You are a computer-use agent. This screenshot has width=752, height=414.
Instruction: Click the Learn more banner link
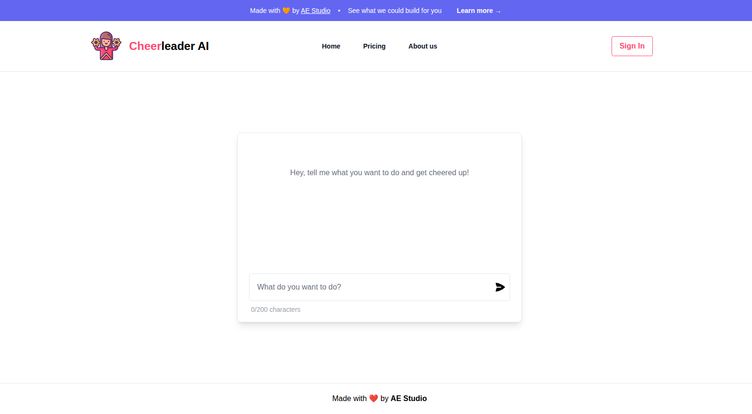tap(475, 11)
